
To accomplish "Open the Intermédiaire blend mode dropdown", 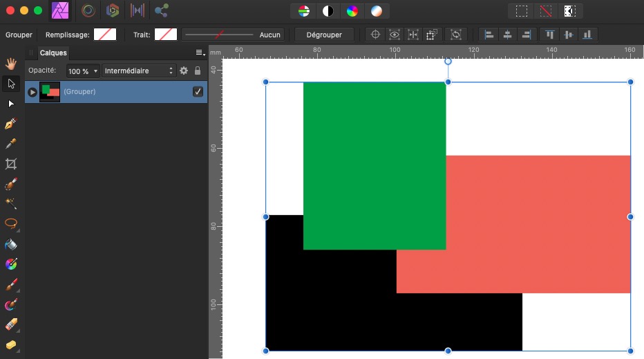I will pyautogui.click(x=139, y=71).
